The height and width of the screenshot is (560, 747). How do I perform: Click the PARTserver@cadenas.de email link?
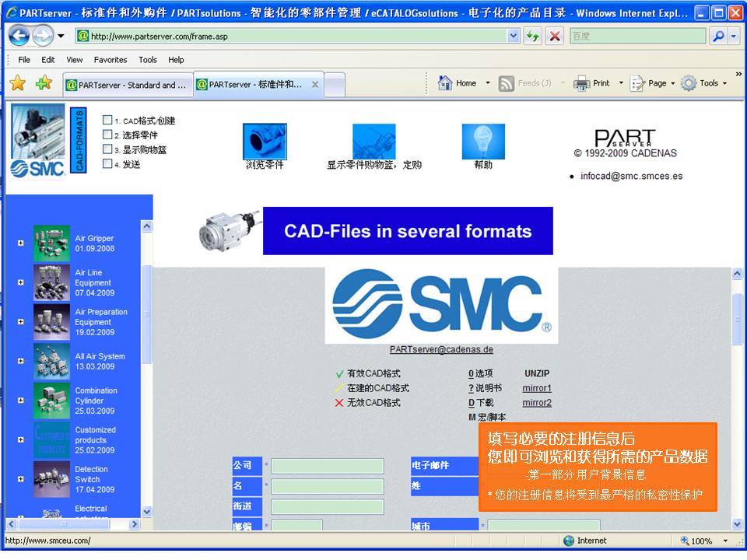pos(441,349)
